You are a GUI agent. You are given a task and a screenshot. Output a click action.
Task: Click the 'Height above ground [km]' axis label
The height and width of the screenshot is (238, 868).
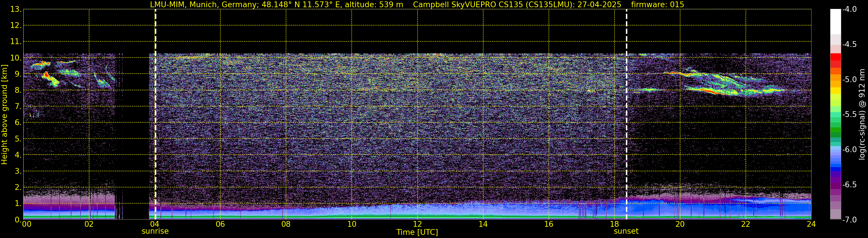(4, 115)
